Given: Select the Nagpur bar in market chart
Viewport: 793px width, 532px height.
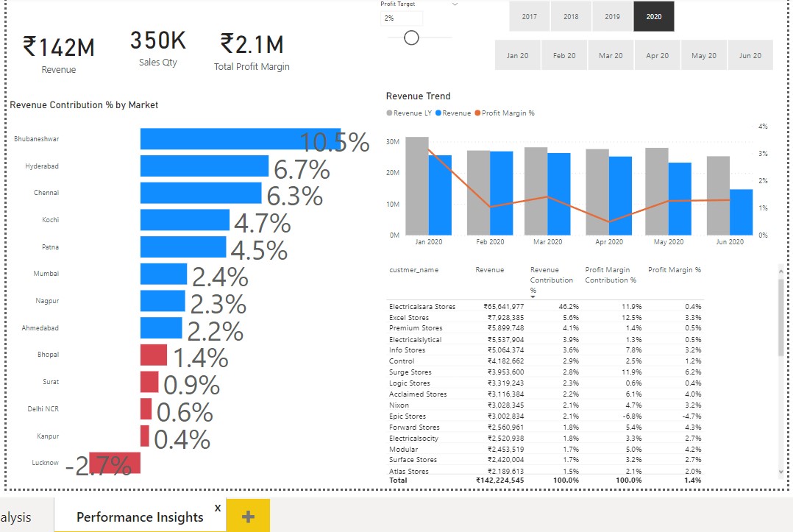Looking at the screenshot, I should pyautogui.click(x=163, y=301).
